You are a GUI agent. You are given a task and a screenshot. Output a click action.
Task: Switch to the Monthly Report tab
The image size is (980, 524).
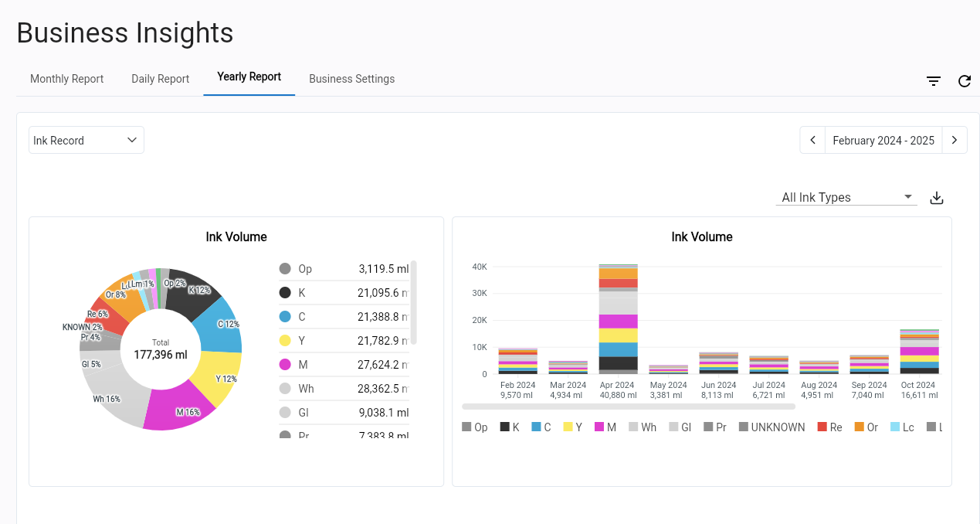coord(67,79)
